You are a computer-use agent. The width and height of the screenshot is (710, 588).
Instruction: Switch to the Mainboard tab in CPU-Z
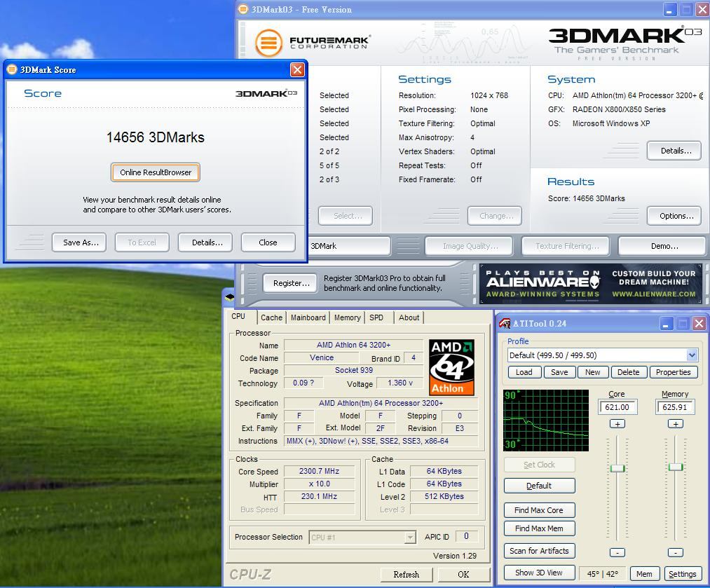pyautogui.click(x=308, y=317)
